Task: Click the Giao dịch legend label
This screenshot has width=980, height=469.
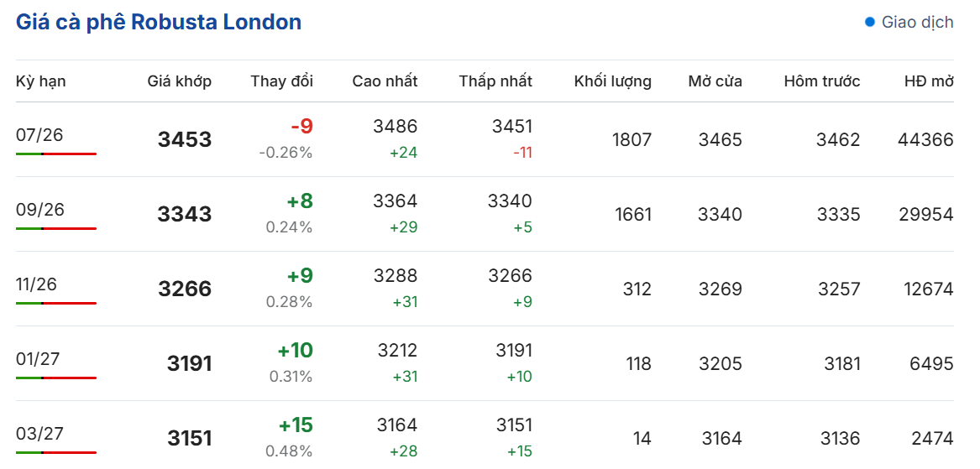Action: [918, 23]
